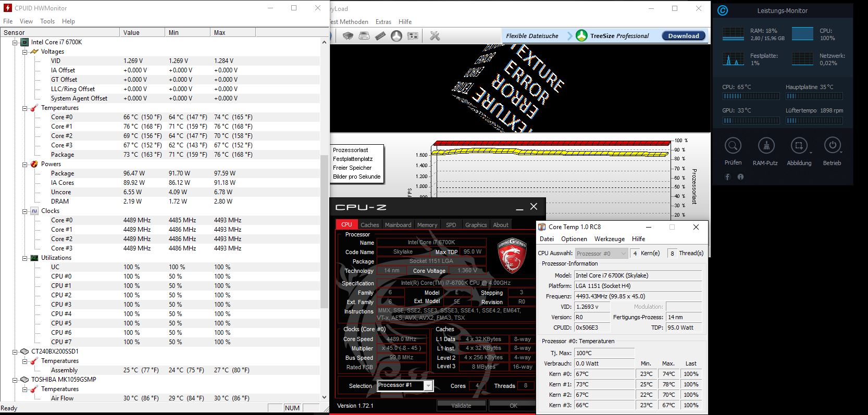Screen dimensions: 868x415
Task: Click the HeavyLoad hard disk test icon
Action: click(364, 36)
